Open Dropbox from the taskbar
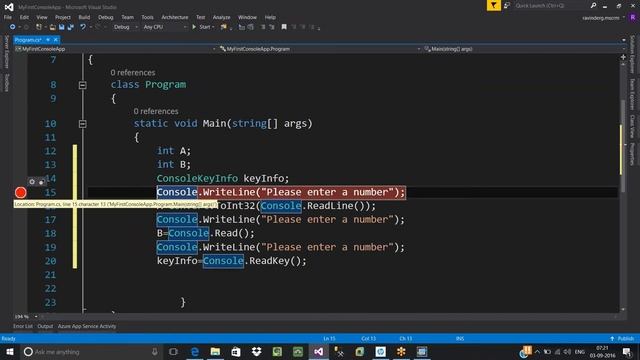Viewport: 640px width, 360px height. click(256, 351)
